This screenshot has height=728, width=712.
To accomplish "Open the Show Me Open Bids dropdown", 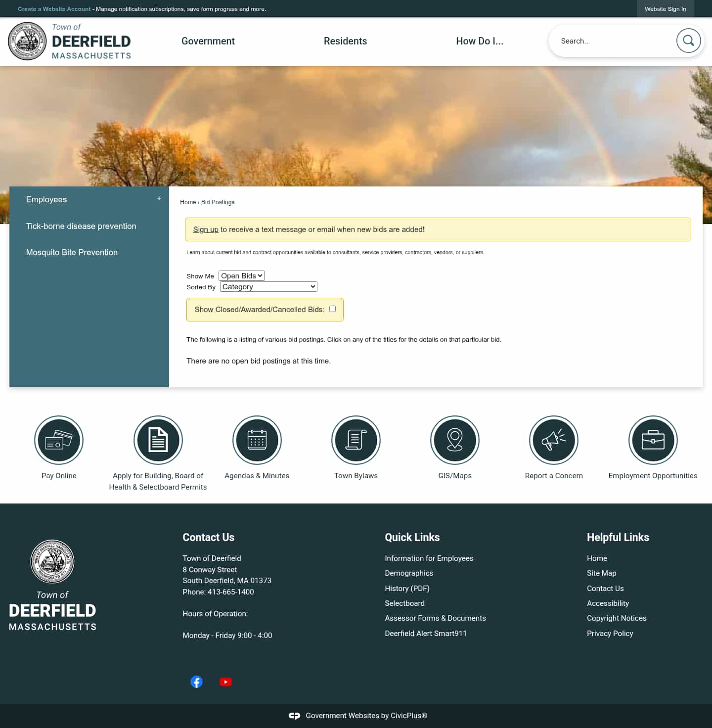I will click(x=241, y=276).
